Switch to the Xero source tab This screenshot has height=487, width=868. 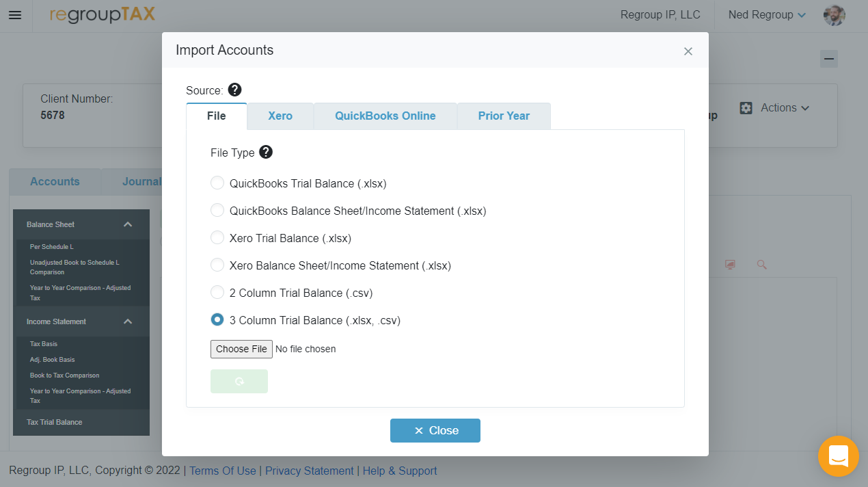coord(280,116)
